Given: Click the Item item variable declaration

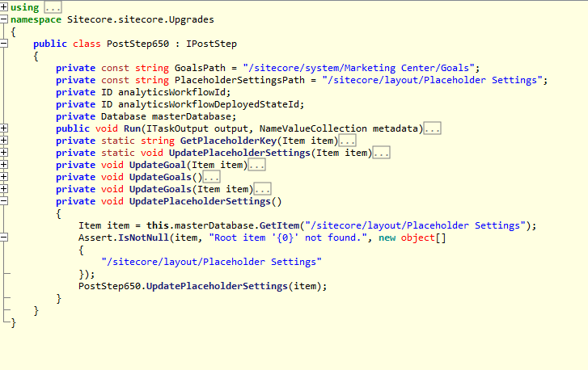Looking at the screenshot, I should click(x=104, y=225).
